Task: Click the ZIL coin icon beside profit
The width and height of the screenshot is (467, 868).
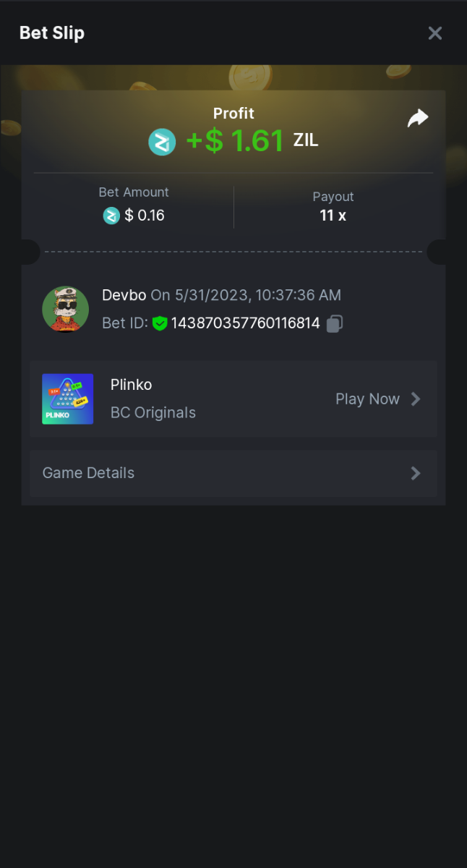Action: point(162,142)
